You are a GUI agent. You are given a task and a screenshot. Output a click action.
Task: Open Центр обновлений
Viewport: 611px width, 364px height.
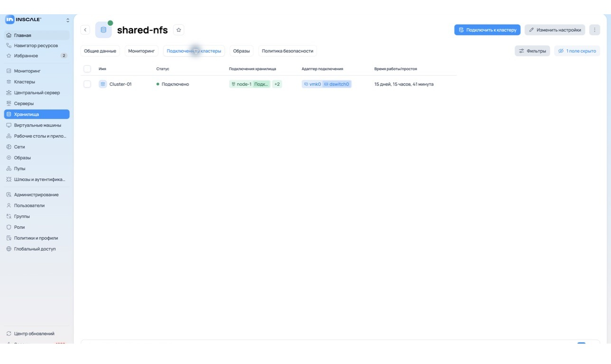(x=37, y=334)
